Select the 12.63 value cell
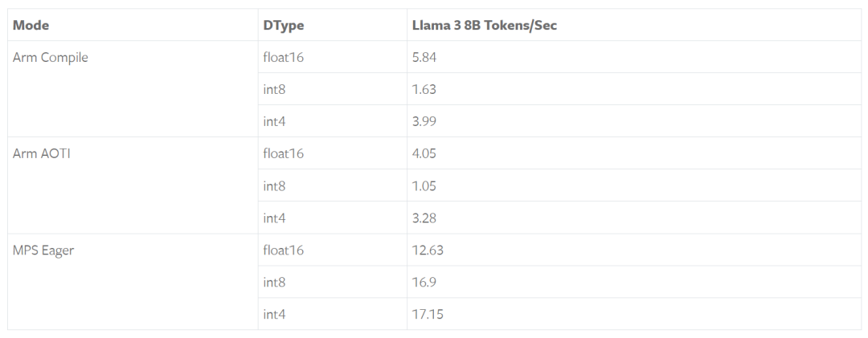This screenshot has height=338, width=868. click(428, 250)
